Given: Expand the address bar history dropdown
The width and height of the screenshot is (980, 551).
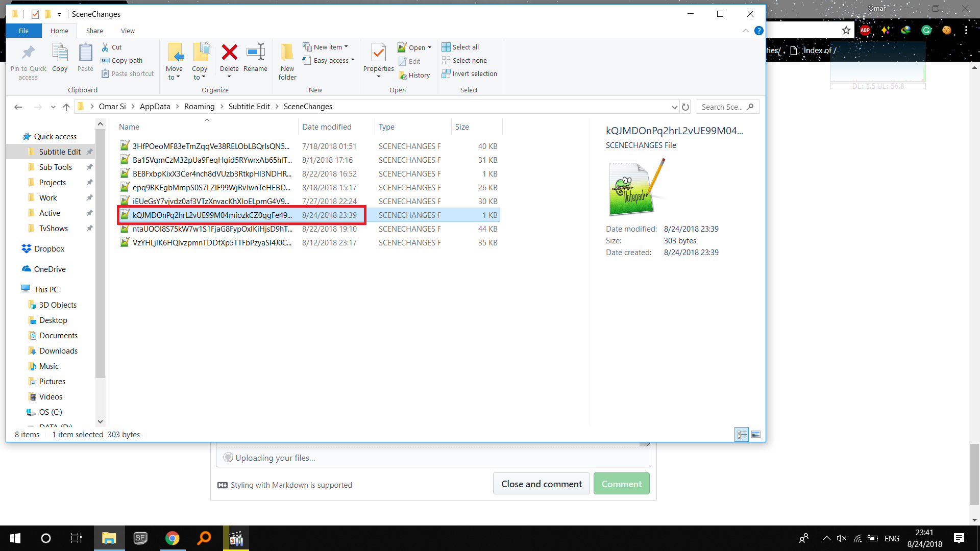Looking at the screenshot, I should pos(674,107).
